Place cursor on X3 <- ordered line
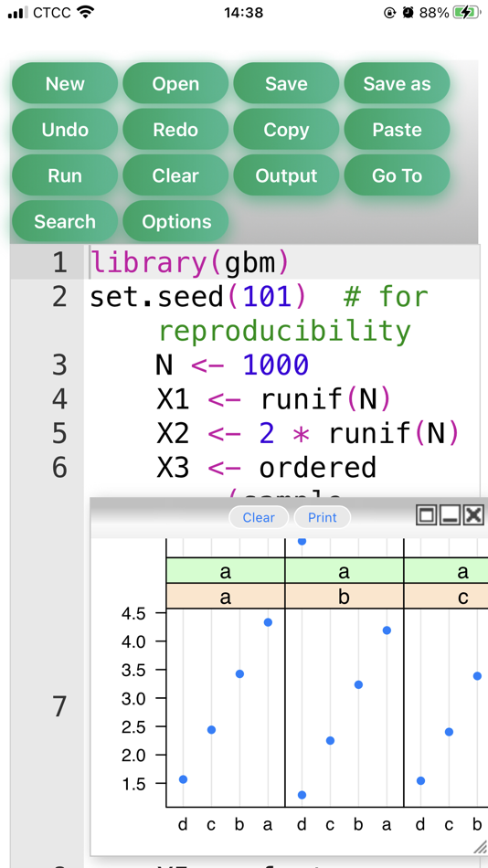 (267, 469)
